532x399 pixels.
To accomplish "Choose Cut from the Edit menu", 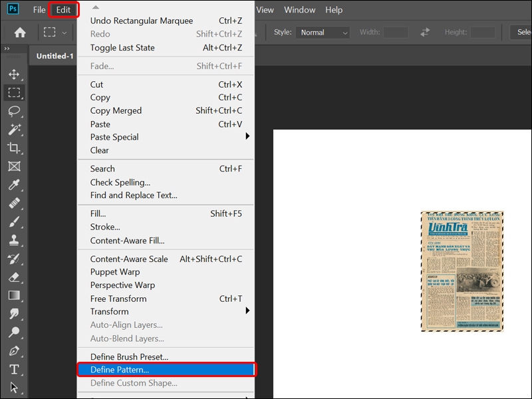I will click(x=166, y=84).
